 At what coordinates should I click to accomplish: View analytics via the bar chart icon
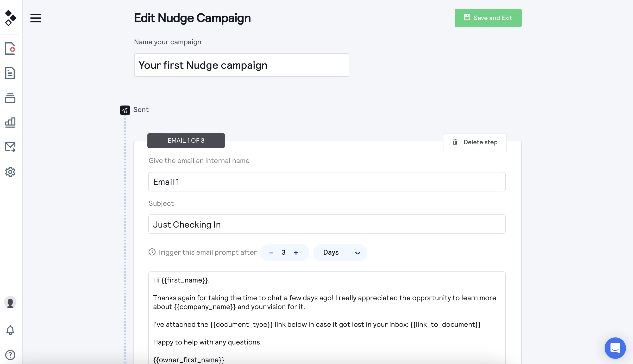(10, 122)
